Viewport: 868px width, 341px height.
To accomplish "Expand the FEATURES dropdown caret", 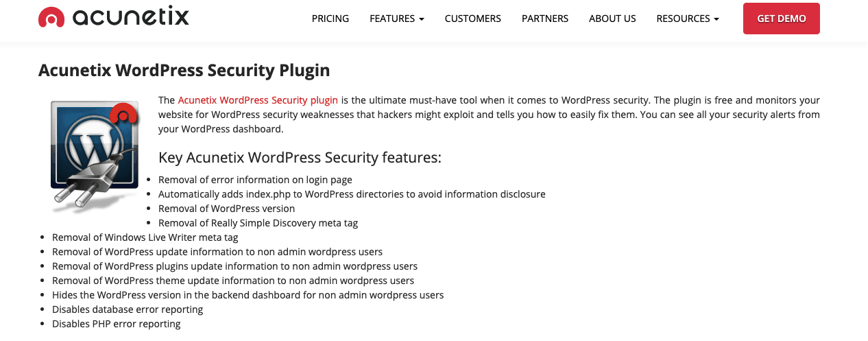I will [x=421, y=19].
